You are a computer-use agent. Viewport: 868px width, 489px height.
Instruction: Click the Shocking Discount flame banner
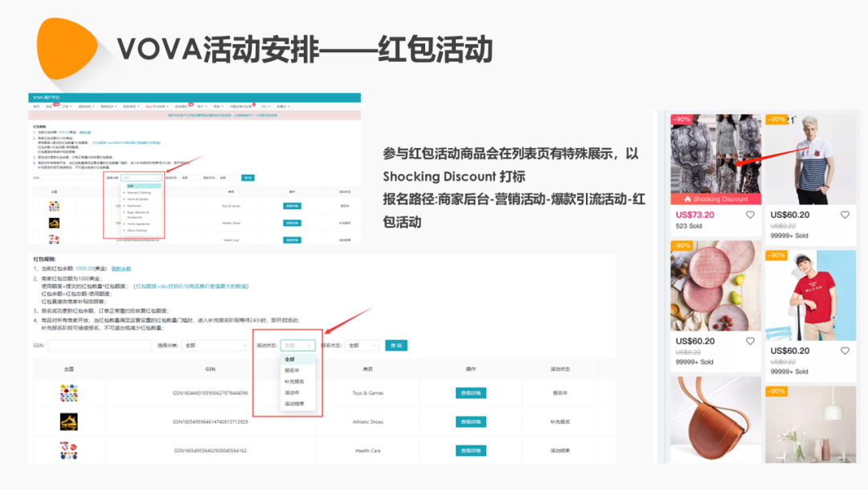(x=716, y=199)
